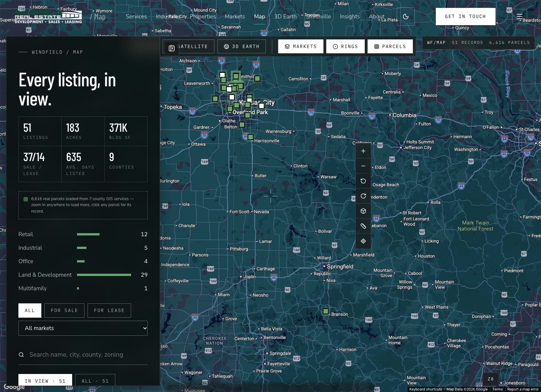541x392 pixels.
Task: Open Keyboard shortcuts link on map
Action: [426, 389]
